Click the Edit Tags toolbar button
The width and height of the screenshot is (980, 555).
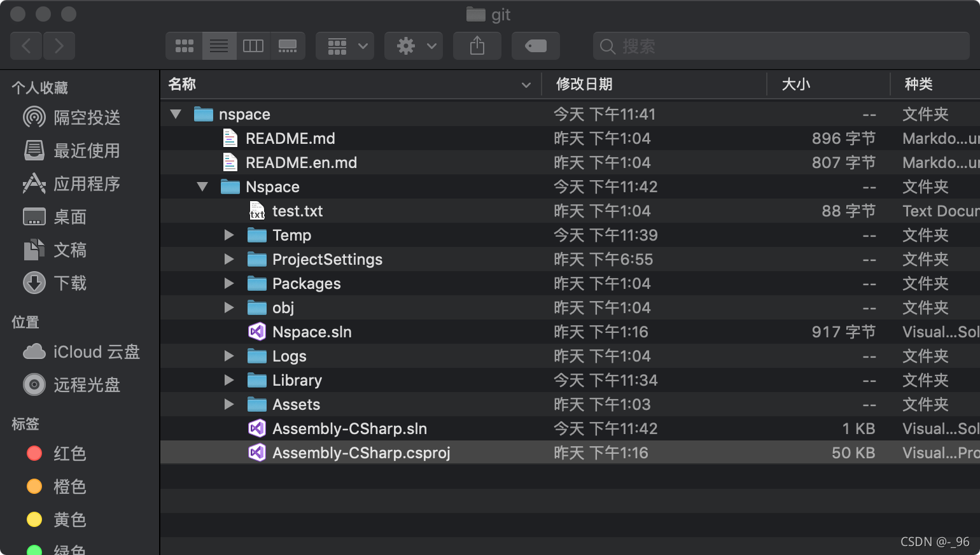[x=536, y=46]
